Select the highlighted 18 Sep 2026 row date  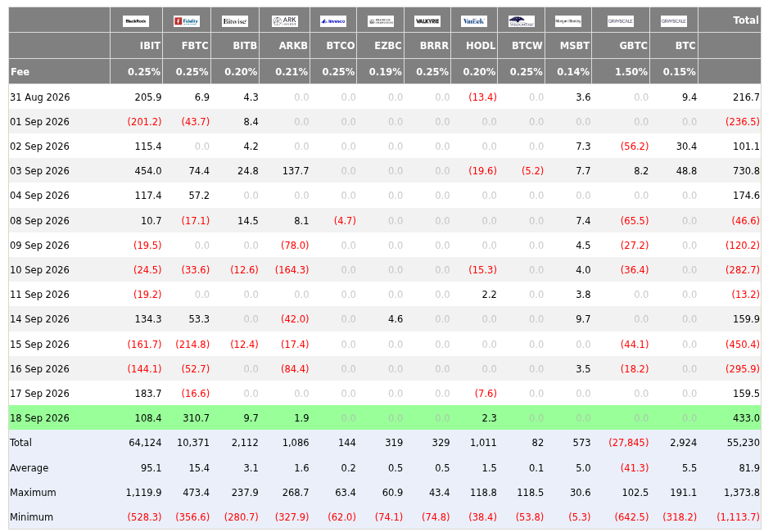(39, 418)
